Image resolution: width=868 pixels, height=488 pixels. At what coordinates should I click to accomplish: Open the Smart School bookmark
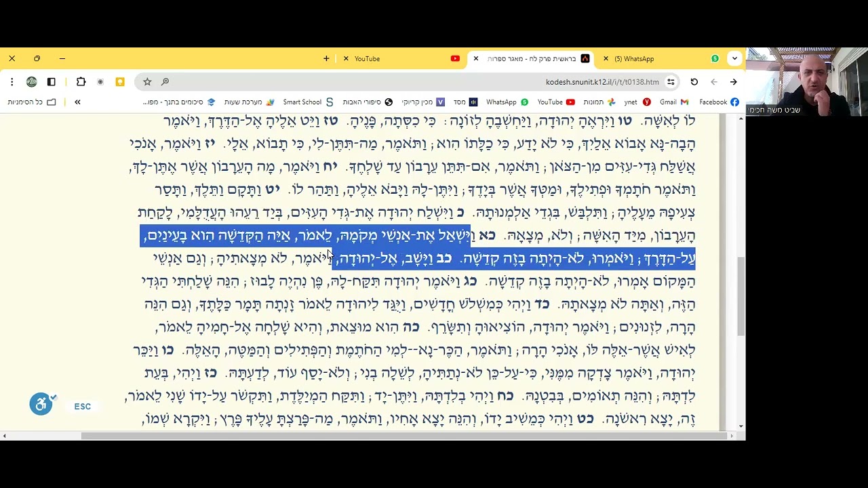point(308,102)
